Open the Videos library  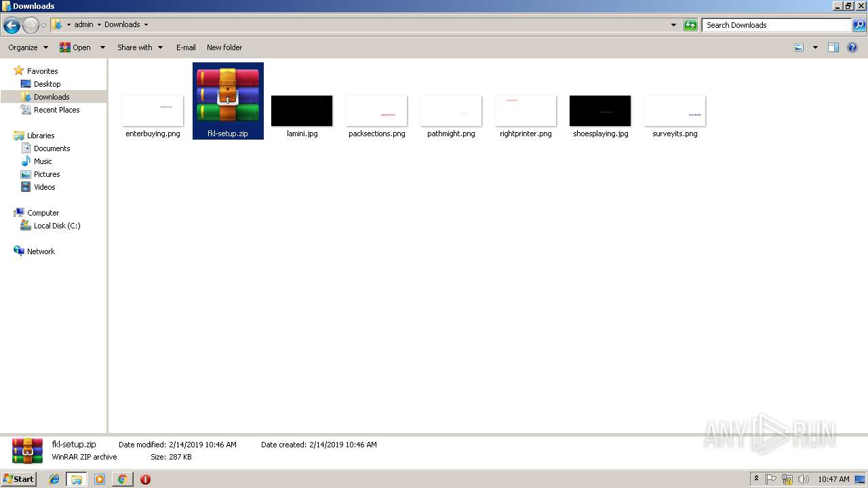tap(44, 187)
